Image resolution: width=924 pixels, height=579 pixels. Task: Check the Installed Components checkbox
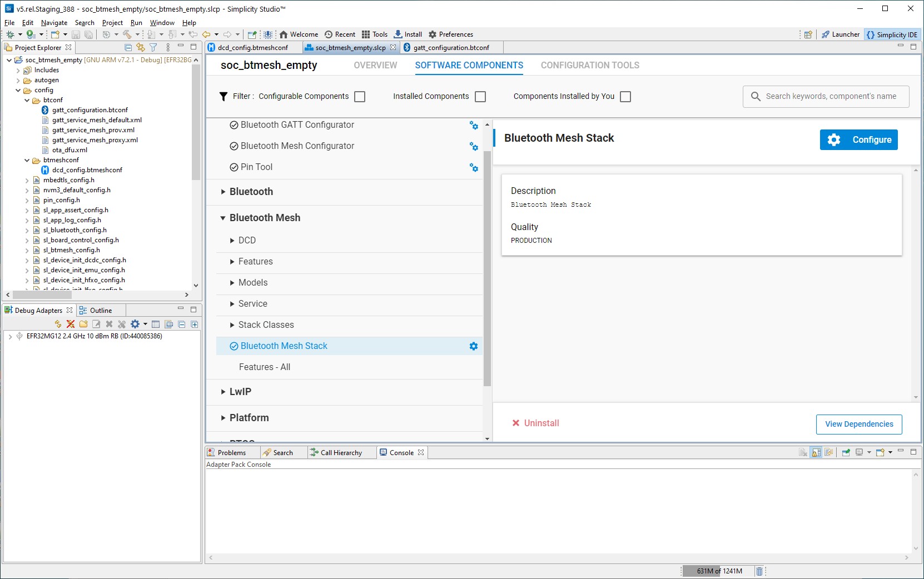pyautogui.click(x=480, y=96)
